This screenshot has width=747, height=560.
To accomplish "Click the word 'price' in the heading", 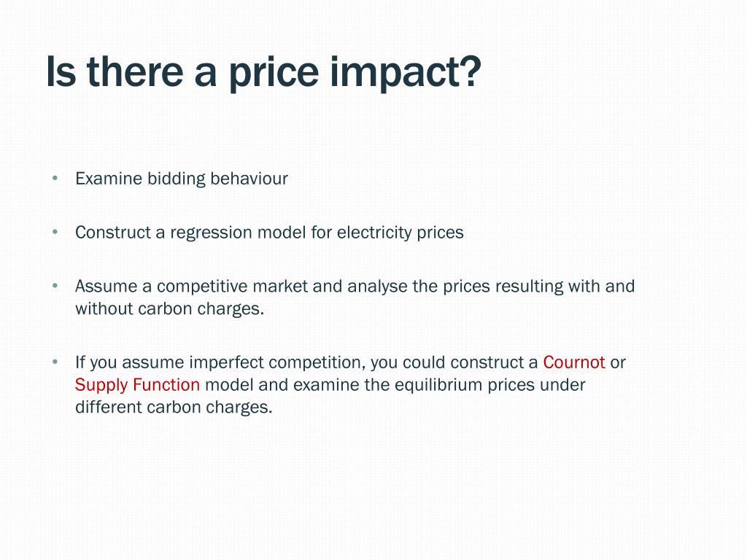I will pos(274,72).
